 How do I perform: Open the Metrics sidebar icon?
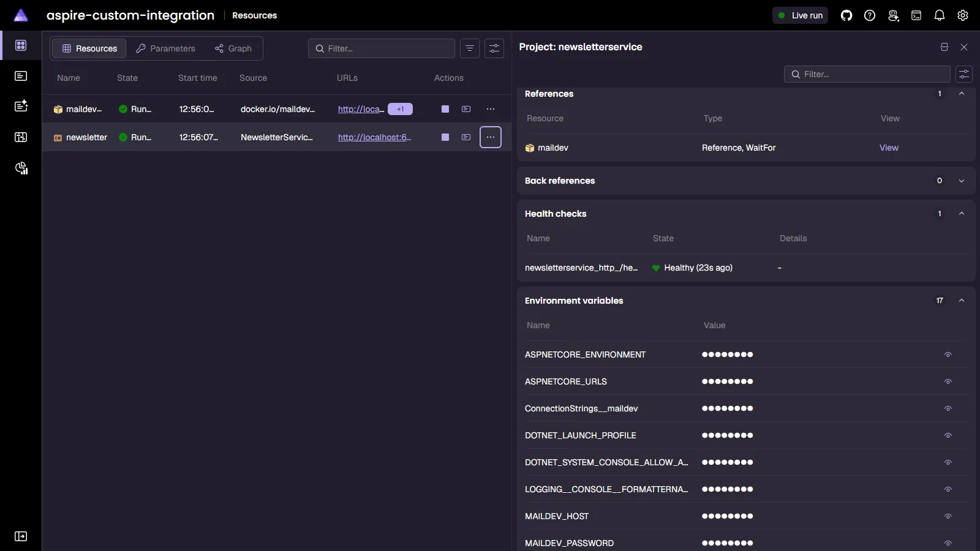tap(21, 168)
